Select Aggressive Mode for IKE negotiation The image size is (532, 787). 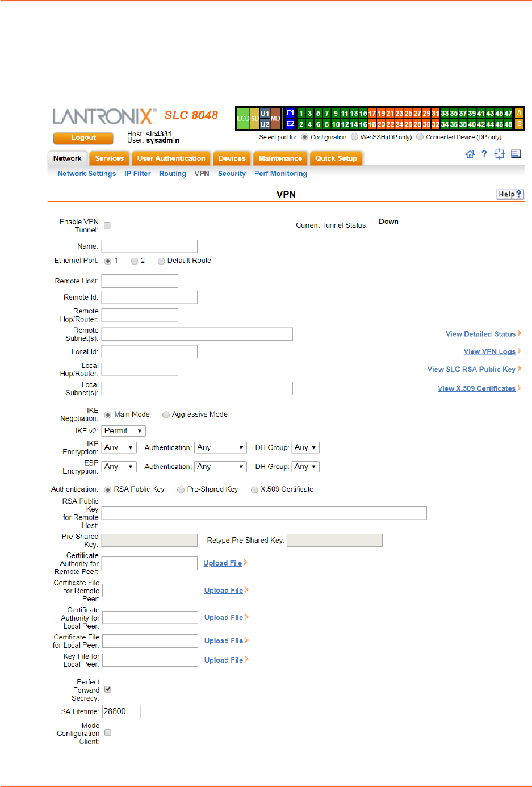pos(166,415)
